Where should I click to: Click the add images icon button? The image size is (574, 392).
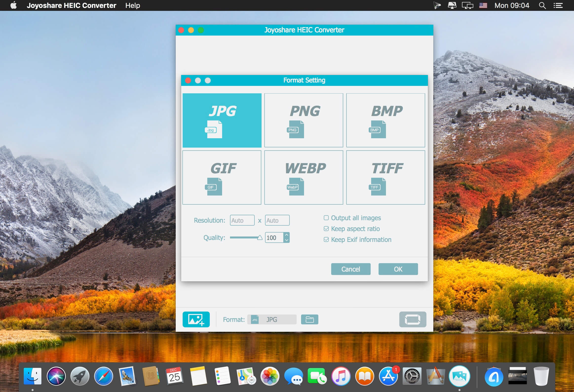click(x=196, y=319)
